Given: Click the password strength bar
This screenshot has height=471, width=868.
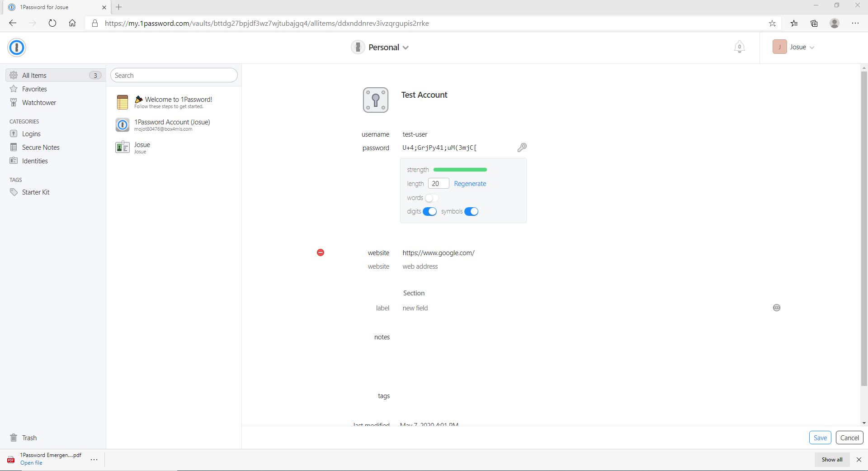Looking at the screenshot, I should coord(460,170).
